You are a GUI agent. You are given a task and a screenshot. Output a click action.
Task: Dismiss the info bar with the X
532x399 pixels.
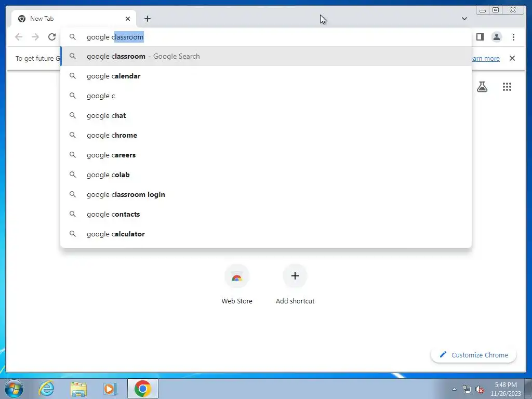click(512, 58)
